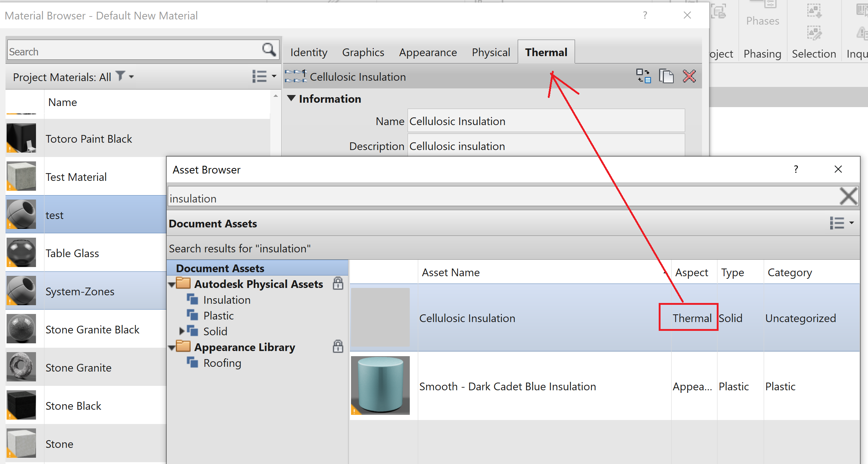Image resolution: width=868 pixels, height=464 pixels.
Task: Clear the insulation search in Asset Browser
Action: click(849, 196)
